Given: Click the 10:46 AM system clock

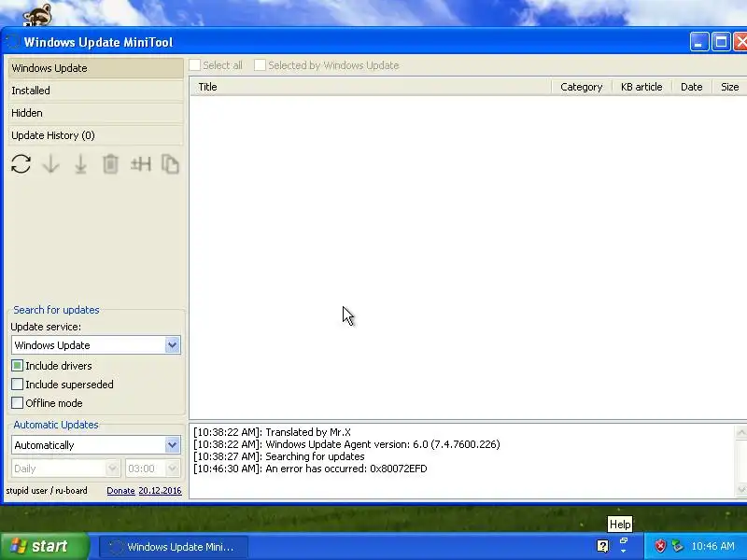Looking at the screenshot, I should point(712,546).
